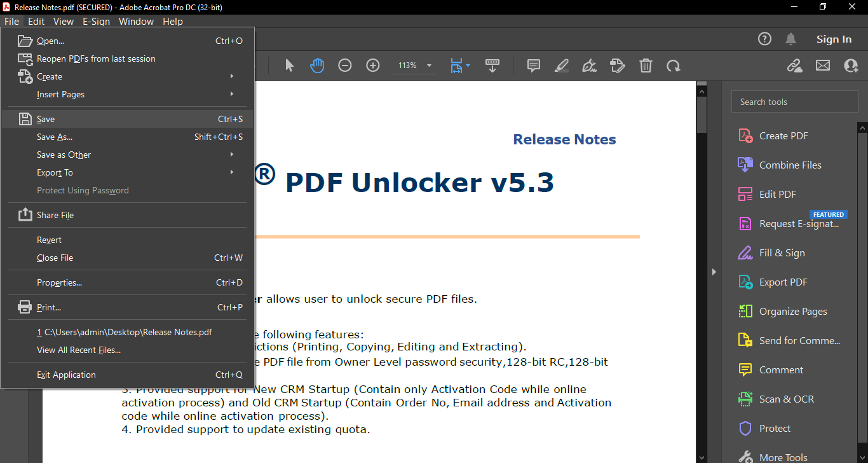Click the Sign In button
Image resolution: width=868 pixels, height=463 pixels.
coord(834,39)
